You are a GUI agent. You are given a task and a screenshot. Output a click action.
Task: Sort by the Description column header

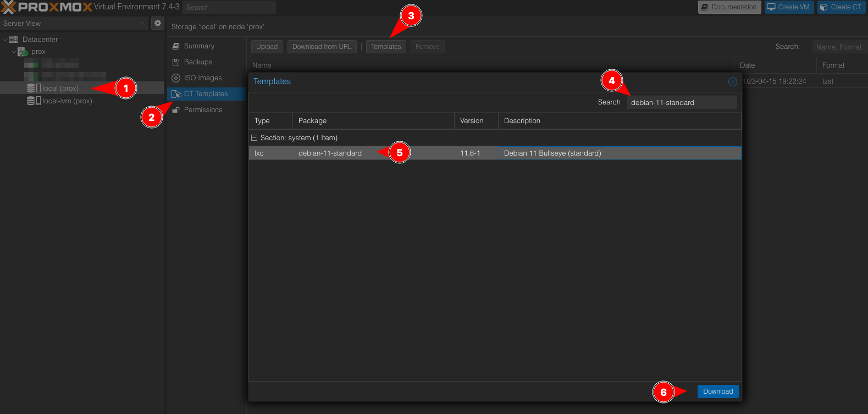tap(620, 121)
